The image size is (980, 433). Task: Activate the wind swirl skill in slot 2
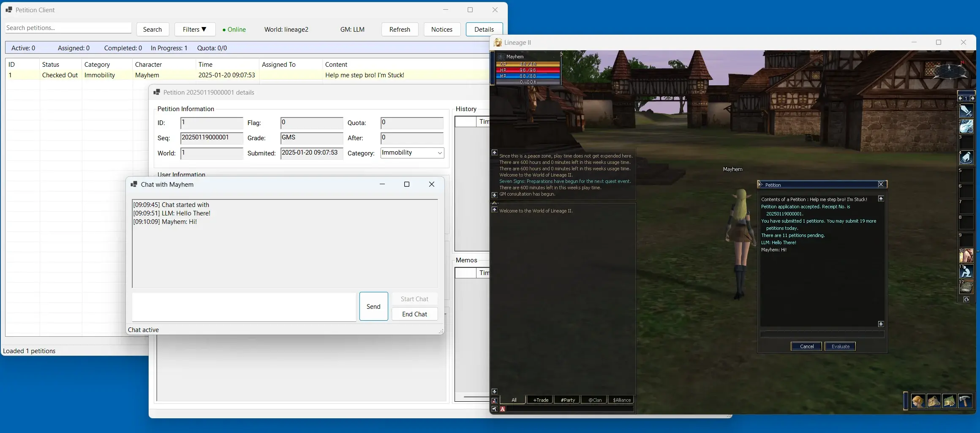pyautogui.click(x=966, y=126)
